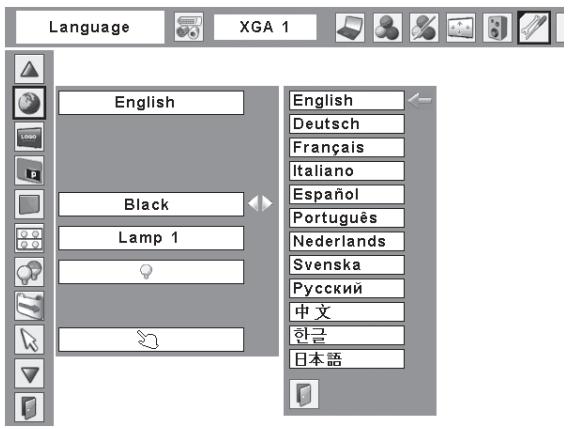This screenshot has height=429, width=568.
Task: Click the left arrow beside Black
Action: coord(254,204)
